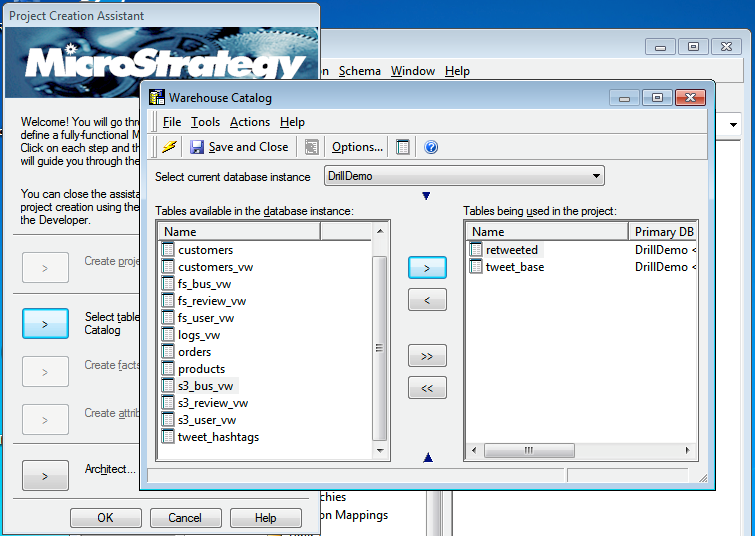Select the customers table icon

[168, 250]
